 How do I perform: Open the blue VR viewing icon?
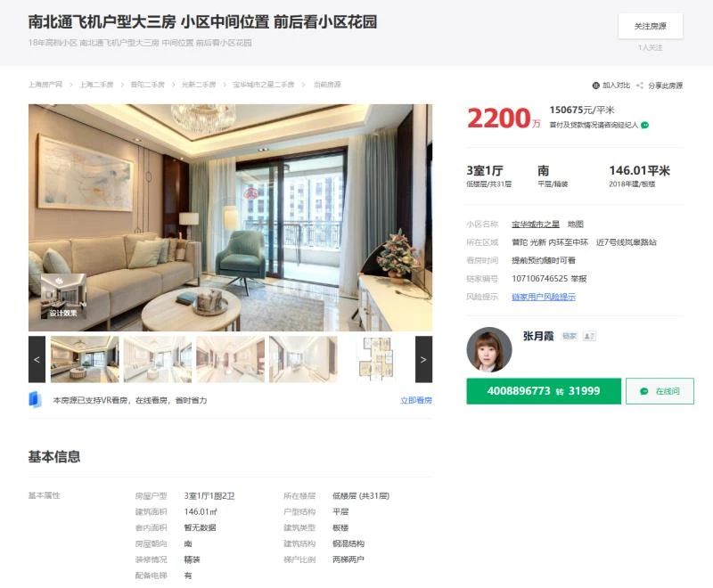point(35,400)
